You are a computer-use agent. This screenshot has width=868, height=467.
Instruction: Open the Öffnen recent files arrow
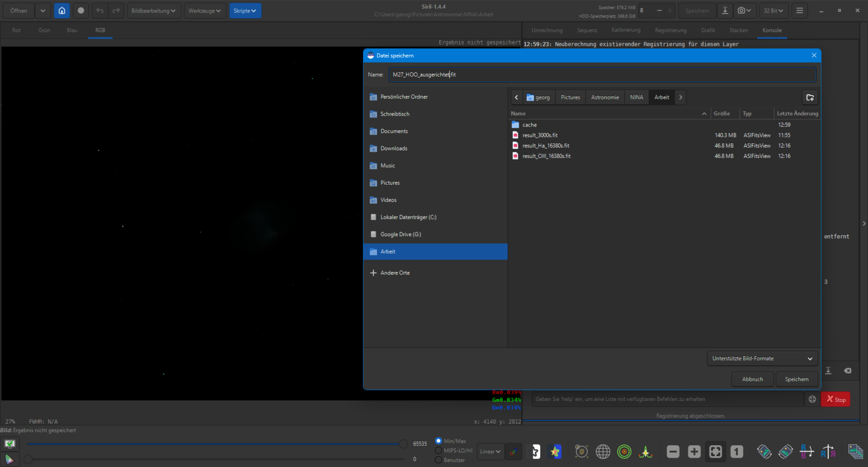pos(42,11)
